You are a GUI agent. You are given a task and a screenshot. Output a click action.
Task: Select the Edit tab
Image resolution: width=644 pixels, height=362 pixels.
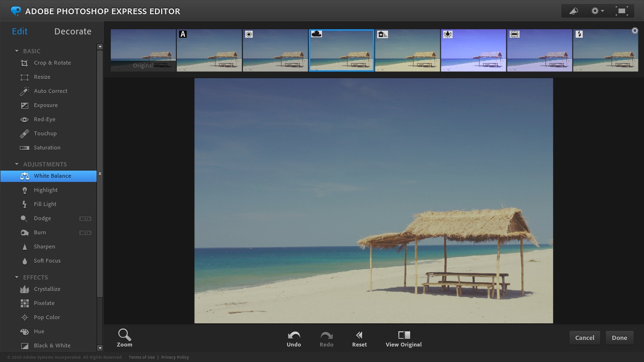pyautogui.click(x=19, y=31)
